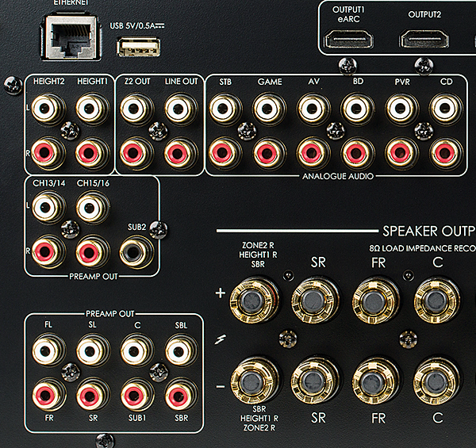The height and width of the screenshot is (448, 476).
Task: Click the GAME white input jack
Action: pyautogui.click(x=269, y=109)
